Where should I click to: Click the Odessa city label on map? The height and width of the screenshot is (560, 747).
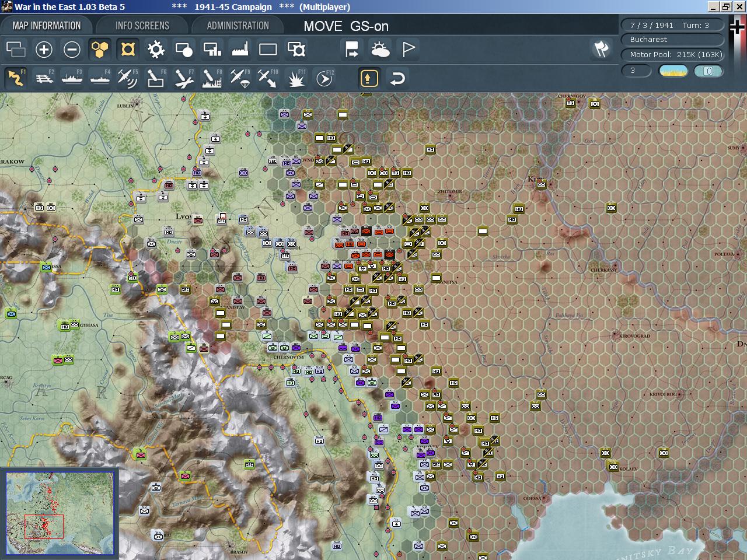(x=532, y=498)
